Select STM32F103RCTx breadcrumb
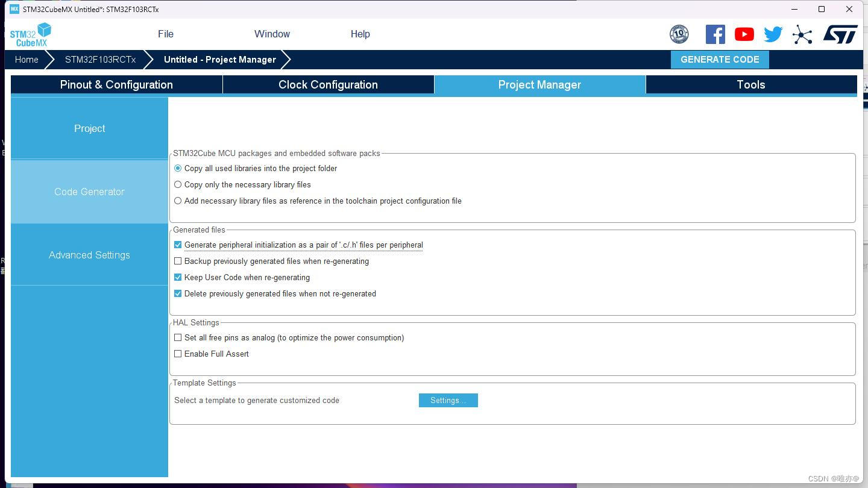 tap(100, 59)
